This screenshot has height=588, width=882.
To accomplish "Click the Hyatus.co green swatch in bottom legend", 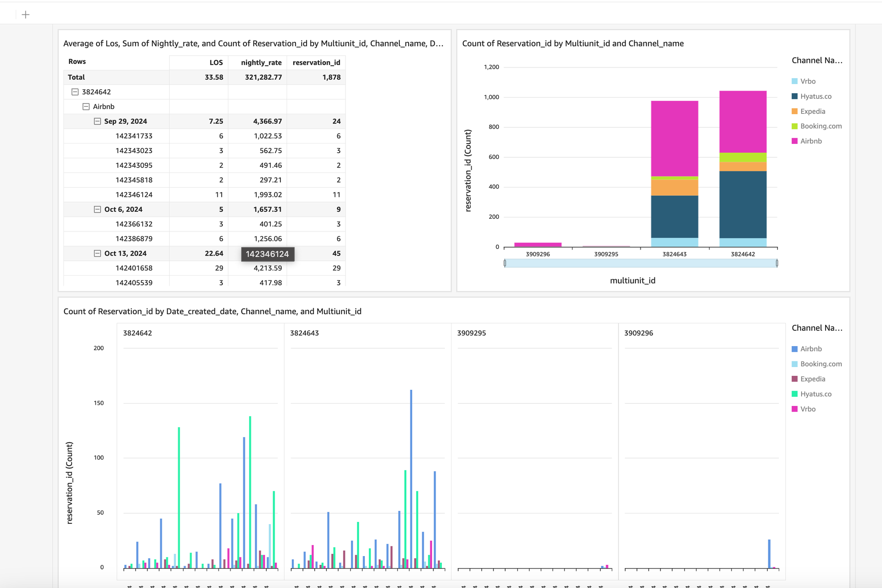I will [794, 394].
